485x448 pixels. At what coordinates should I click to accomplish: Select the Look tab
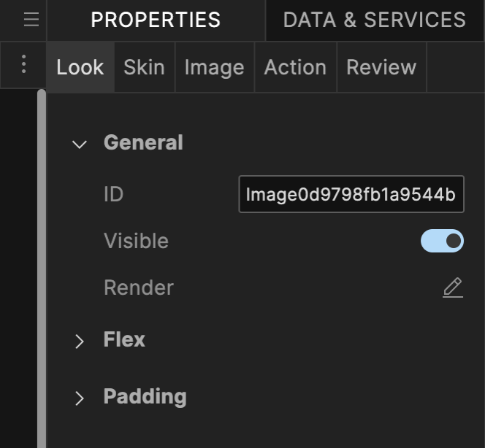click(80, 67)
